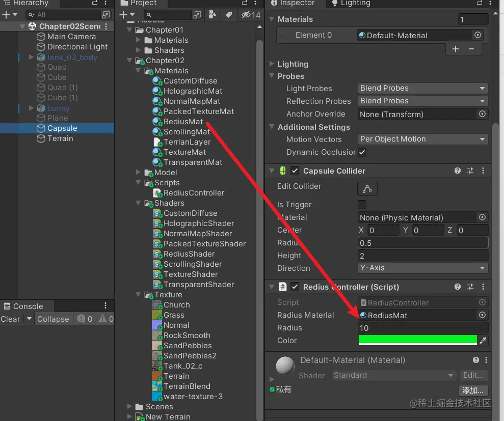
Task: Click the Radius Controller value 10 field
Action: pos(423,328)
